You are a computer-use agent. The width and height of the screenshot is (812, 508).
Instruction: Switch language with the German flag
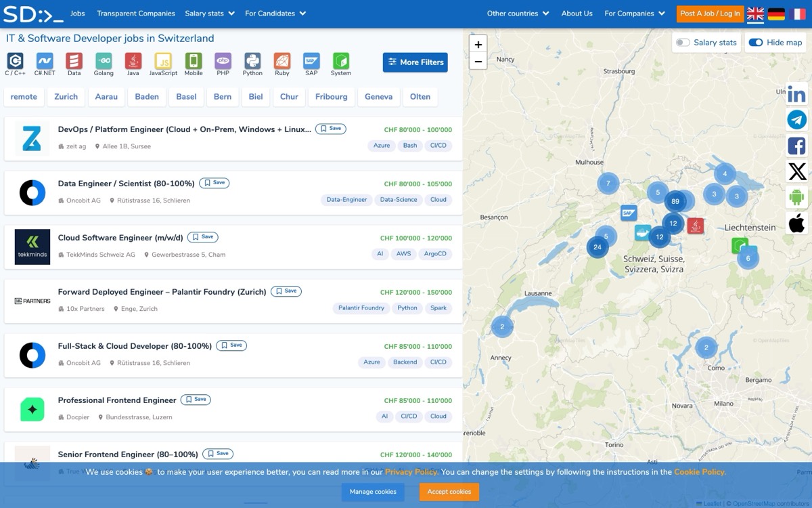click(x=777, y=14)
